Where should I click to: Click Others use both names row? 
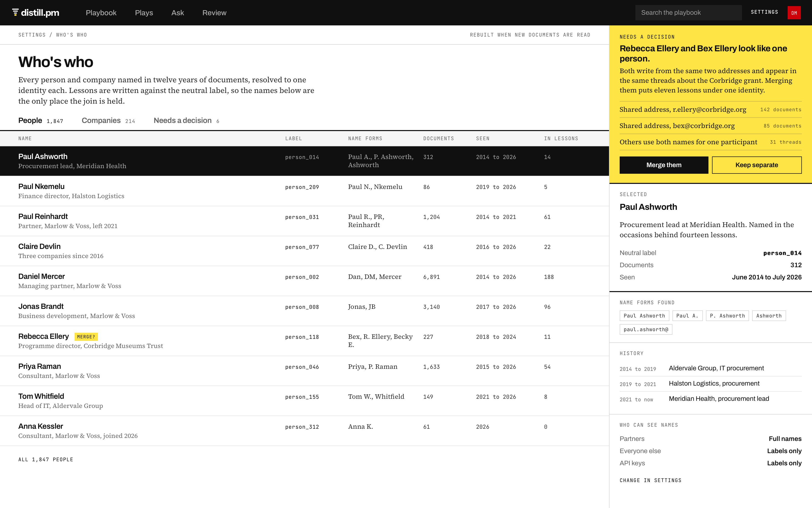[710, 142]
